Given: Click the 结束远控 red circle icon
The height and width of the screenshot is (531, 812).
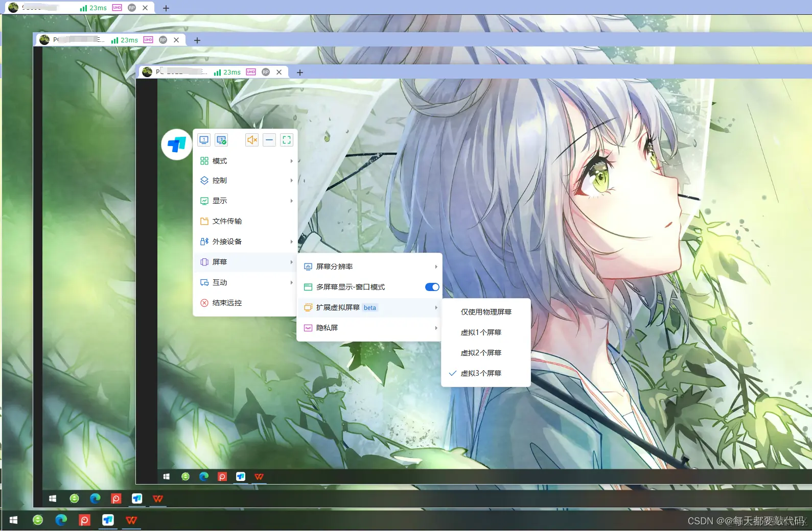Looking at the screenshot, I should pyautogui.click(x=204, y=303).
